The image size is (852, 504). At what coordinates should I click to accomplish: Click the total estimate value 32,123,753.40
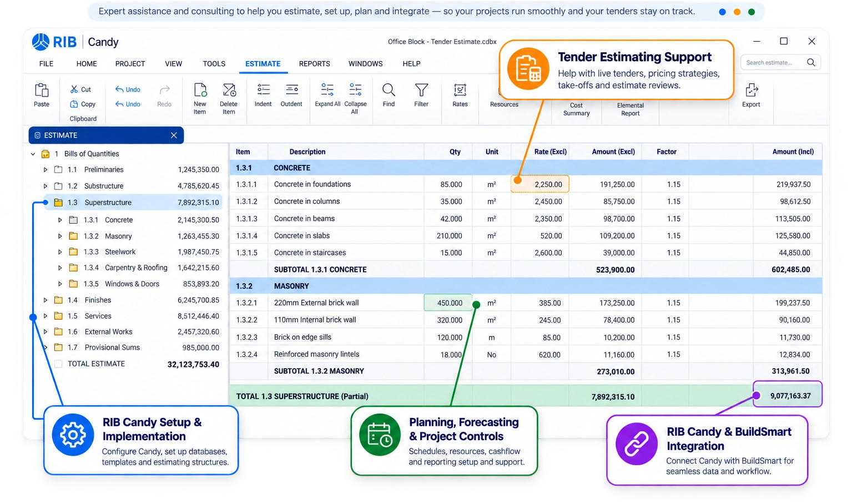point(193,365)
